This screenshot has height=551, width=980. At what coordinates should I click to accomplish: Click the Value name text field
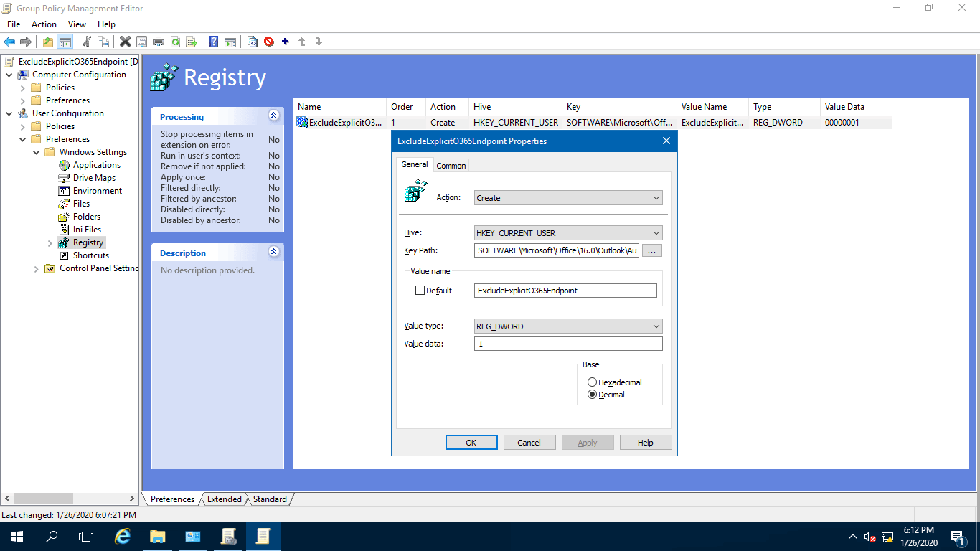565,291
